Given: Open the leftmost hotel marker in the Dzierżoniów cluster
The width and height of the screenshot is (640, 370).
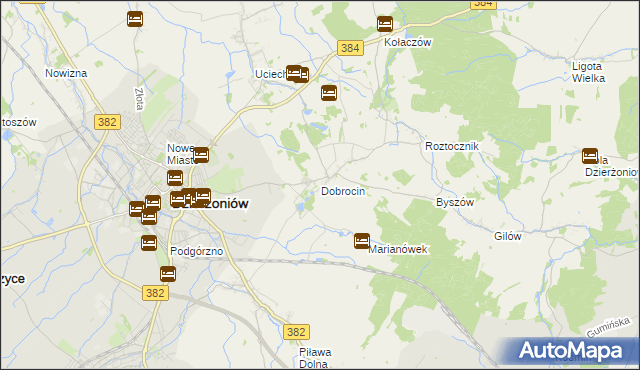Looking at the screenshot, I should 137,209.
